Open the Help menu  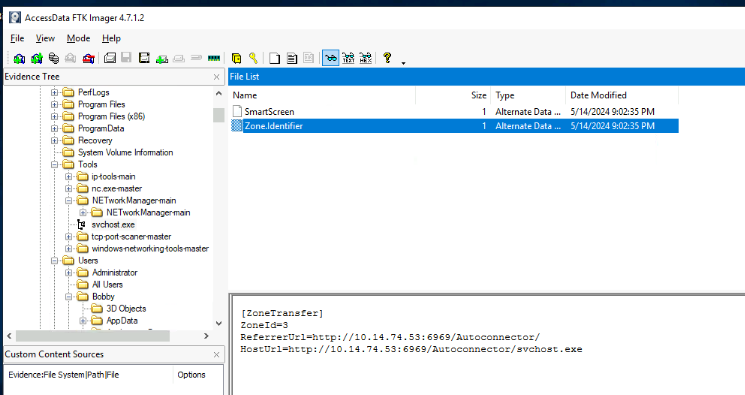(111, 39)
